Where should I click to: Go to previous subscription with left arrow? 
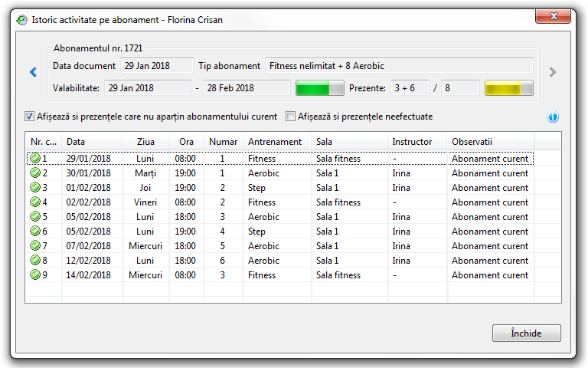coord(33,72)
